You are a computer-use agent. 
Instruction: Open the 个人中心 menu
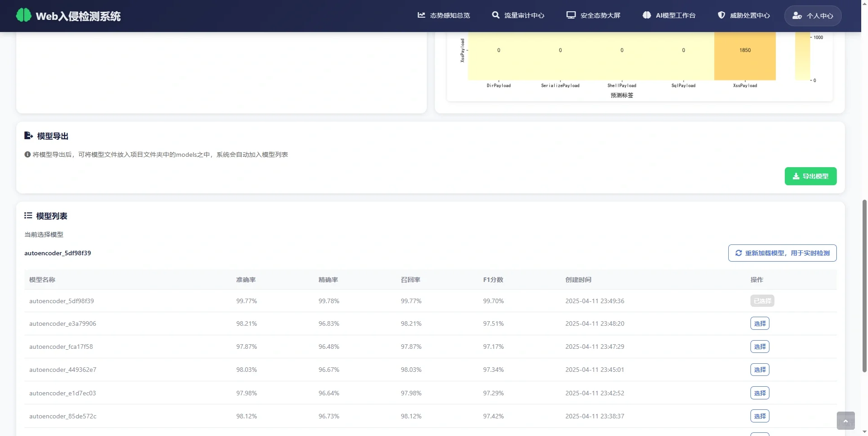813,16
